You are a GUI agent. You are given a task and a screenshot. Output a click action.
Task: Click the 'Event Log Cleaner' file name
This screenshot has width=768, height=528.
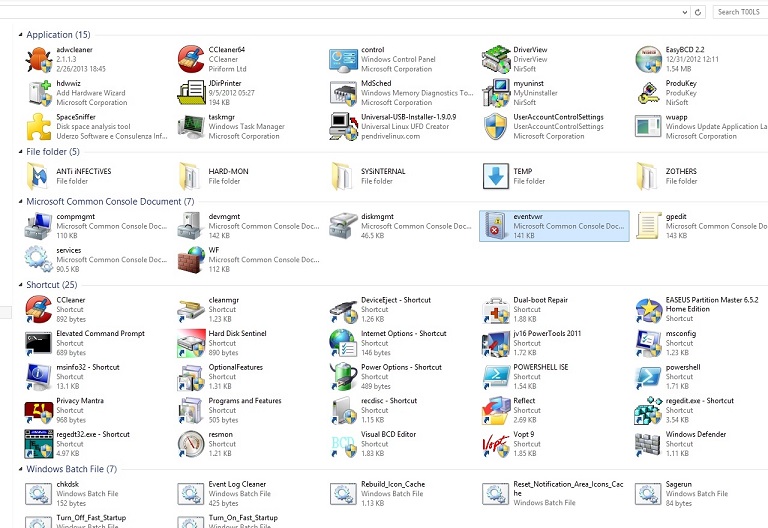click(x=237, y=484)
